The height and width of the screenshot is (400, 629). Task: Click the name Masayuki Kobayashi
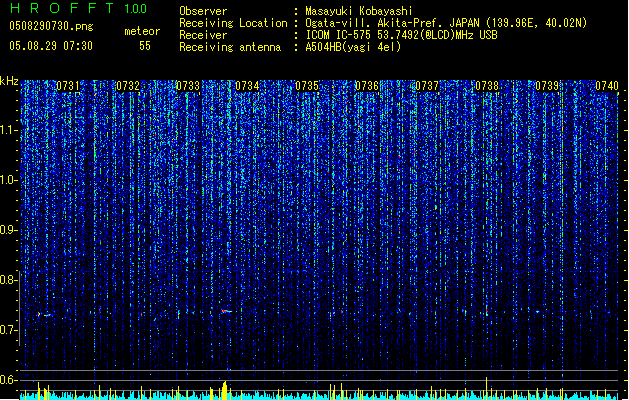(x=359, y=11)
